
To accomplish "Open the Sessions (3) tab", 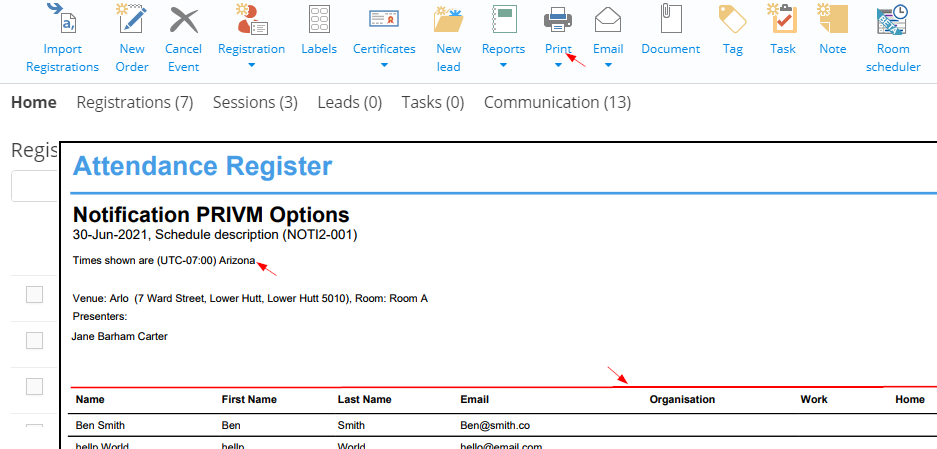I will point(255,102).
